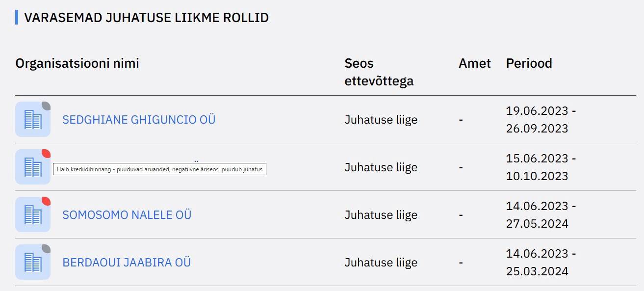Click the building icon beside SOMOSOMO NALELE OÜ
The width and height of the screenshot is (644, 291).
pyautogui.click(x=32, y=215)
